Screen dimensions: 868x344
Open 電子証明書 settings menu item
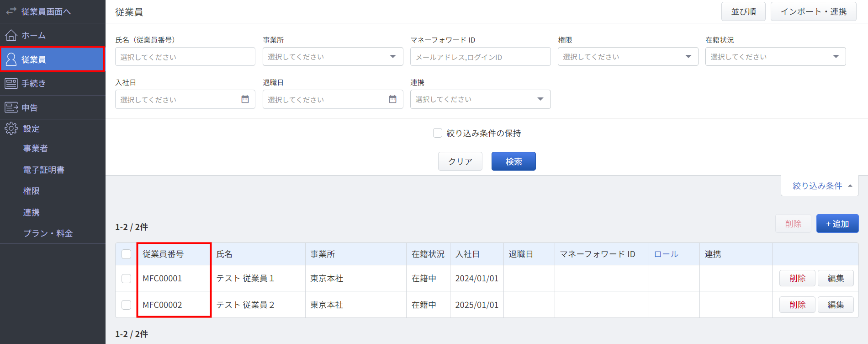coord(44,170)
